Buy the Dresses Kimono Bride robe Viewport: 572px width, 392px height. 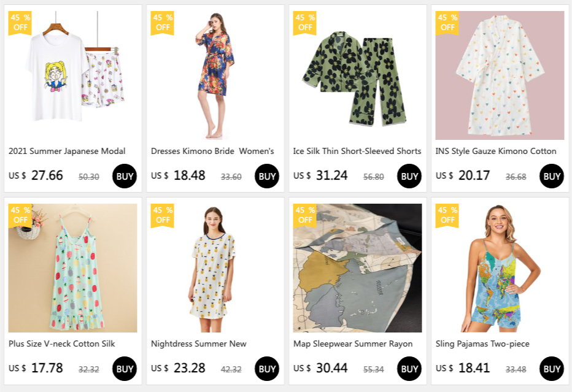coord(267,176)
